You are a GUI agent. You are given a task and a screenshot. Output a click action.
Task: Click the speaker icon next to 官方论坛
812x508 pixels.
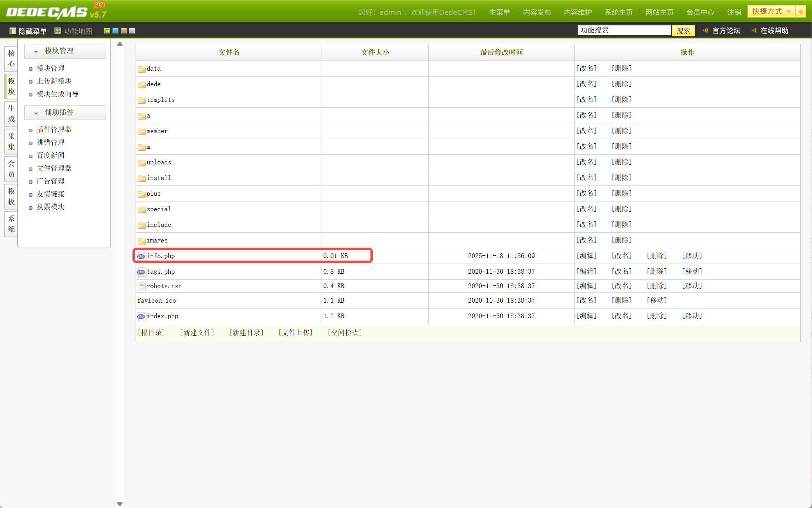click(705, 30)
